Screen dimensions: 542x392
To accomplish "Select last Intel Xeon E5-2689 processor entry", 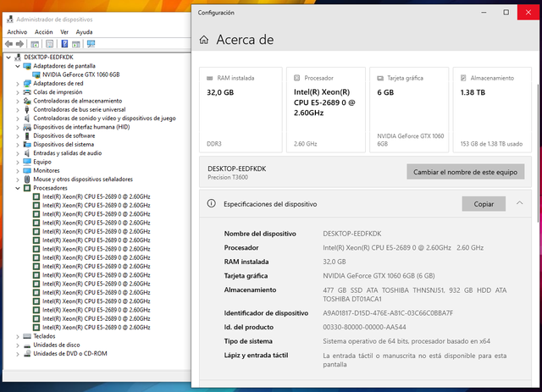I will [x=96, y=328].
